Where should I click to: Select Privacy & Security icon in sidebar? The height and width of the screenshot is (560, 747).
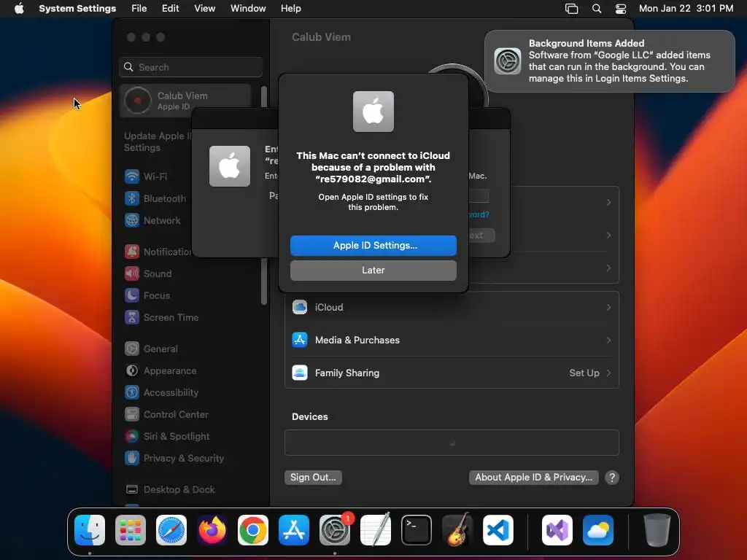pyautogui.click(x=132, y=459)
